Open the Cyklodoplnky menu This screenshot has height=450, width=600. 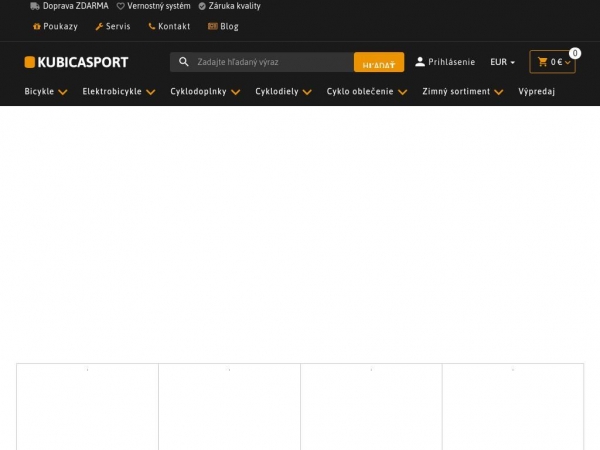198,91
